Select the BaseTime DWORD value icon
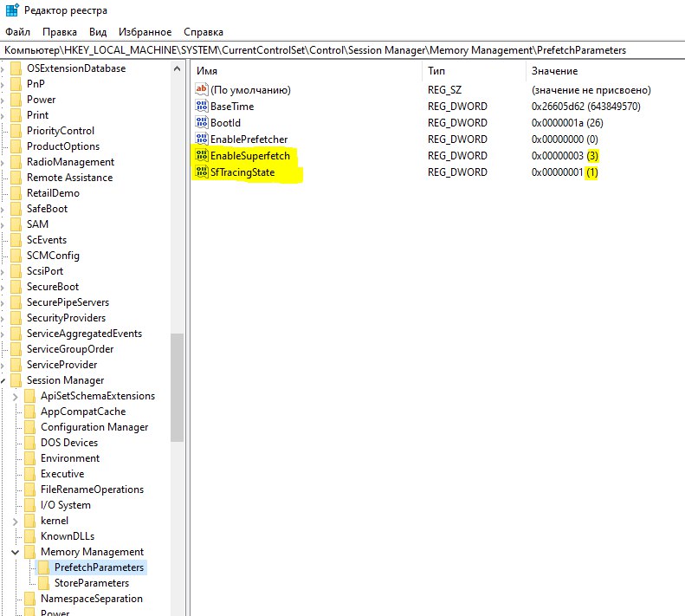 (202, 106)
